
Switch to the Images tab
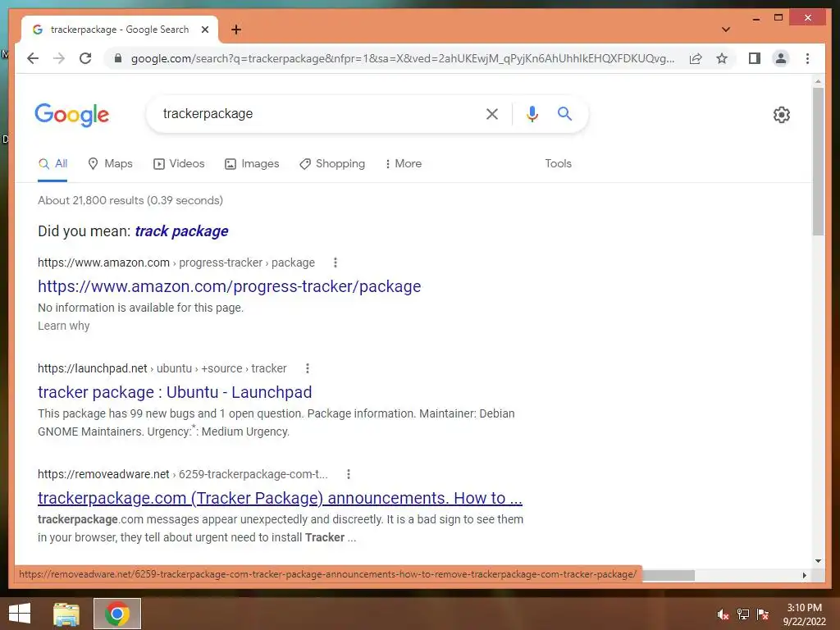tap(252, 164)
